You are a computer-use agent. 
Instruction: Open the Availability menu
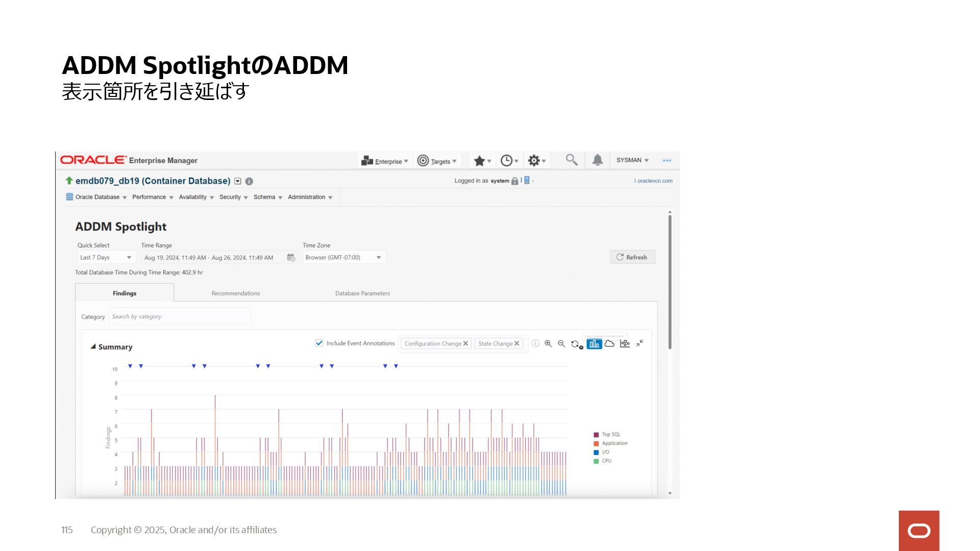(196, 197)
